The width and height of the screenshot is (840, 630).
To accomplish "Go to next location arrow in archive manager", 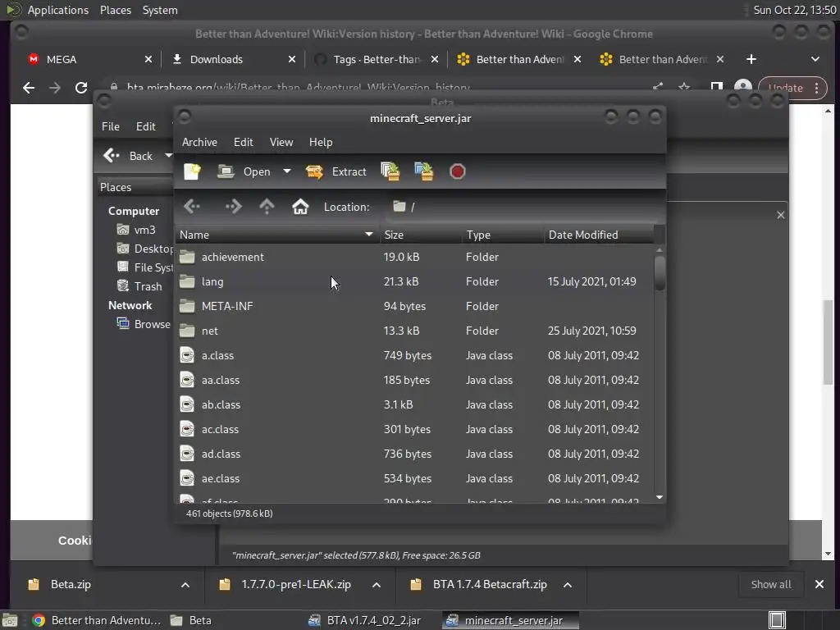I will 233,207.
